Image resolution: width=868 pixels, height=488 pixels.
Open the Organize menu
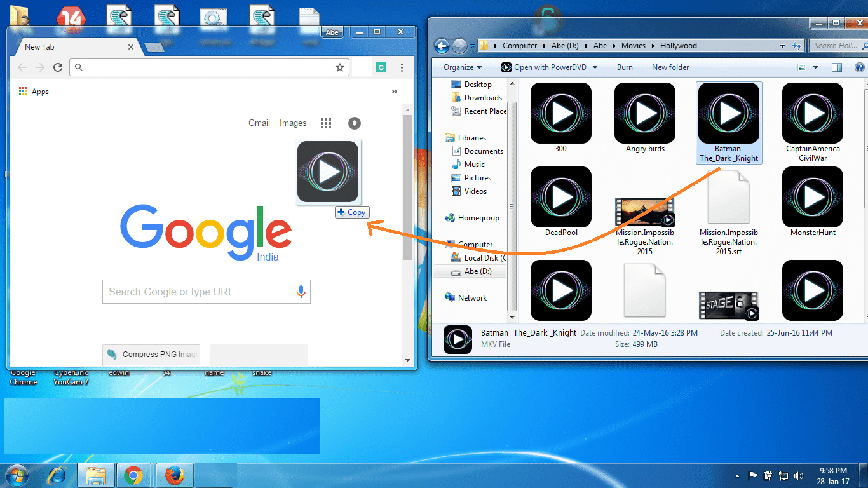point(463,67)
